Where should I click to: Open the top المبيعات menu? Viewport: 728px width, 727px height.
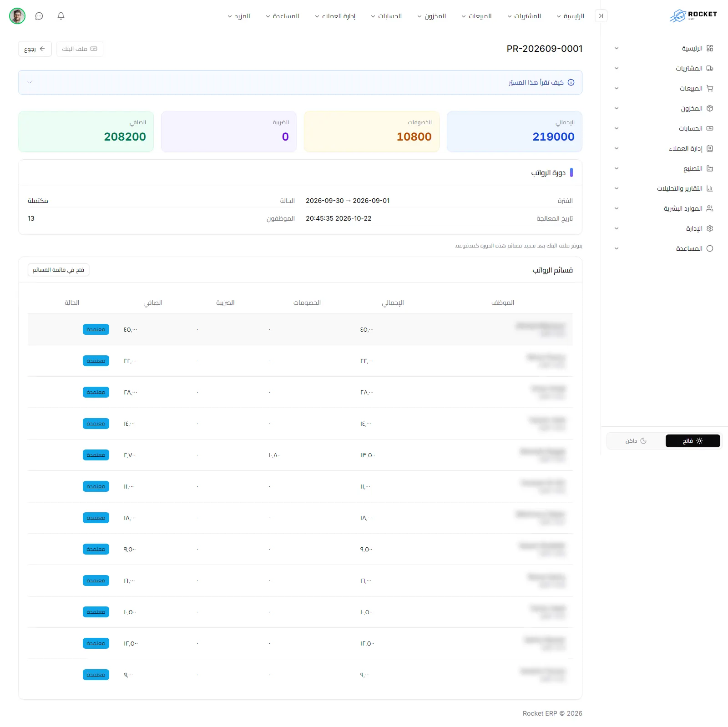coord(476,16)
